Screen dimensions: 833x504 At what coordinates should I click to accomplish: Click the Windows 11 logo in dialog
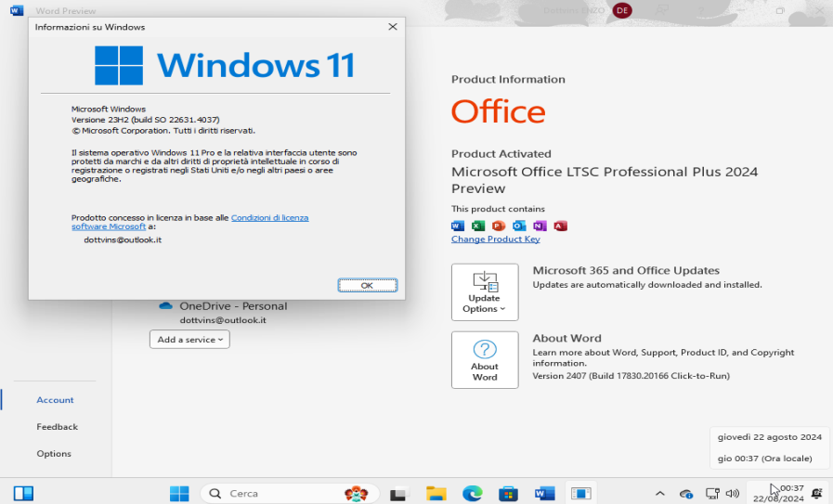(226, 65)
